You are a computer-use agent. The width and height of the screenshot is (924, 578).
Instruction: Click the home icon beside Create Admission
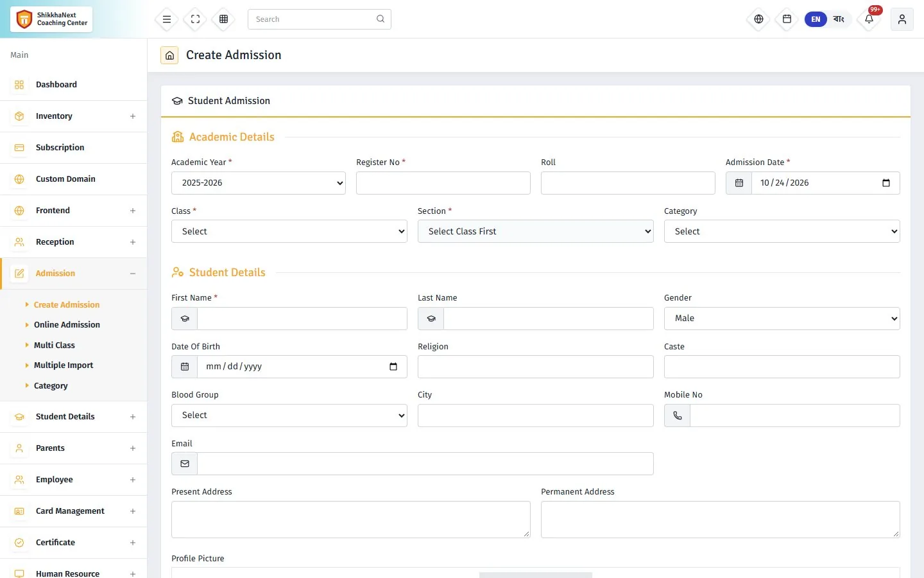pyautogui.click(x=169, y=55)
